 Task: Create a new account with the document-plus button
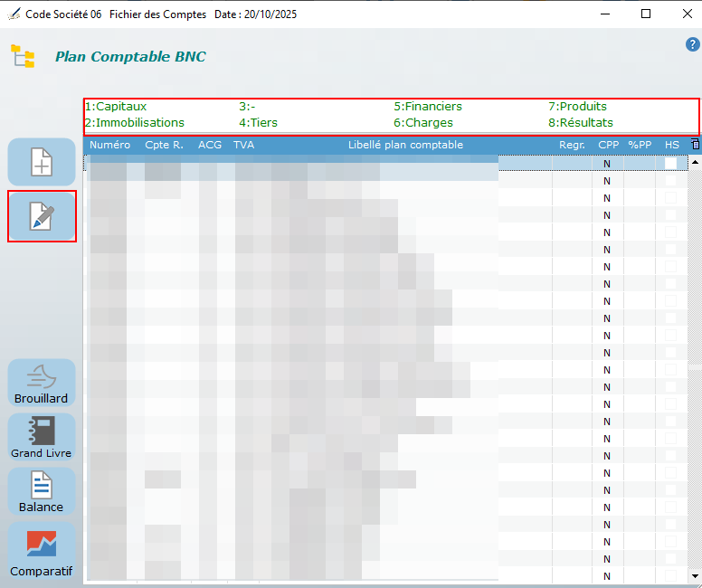coord(42,162)
